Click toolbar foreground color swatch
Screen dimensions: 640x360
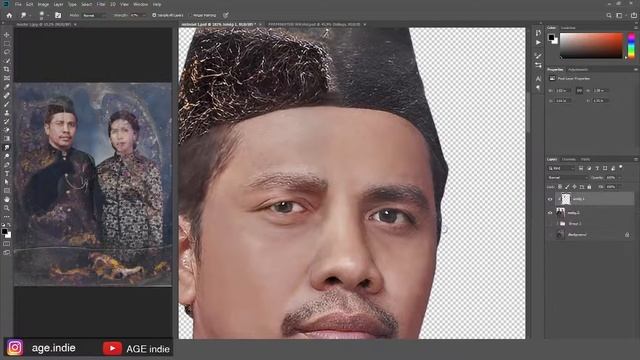coord(4,231)
